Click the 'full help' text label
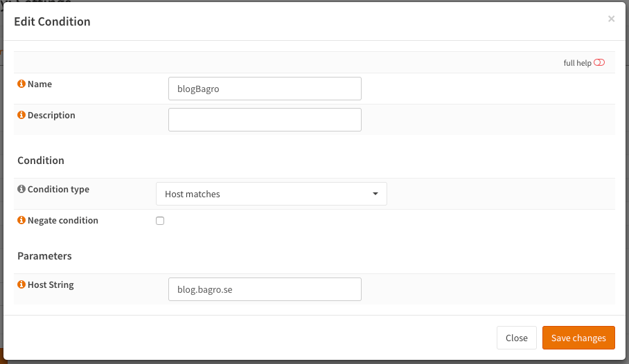 577,63
